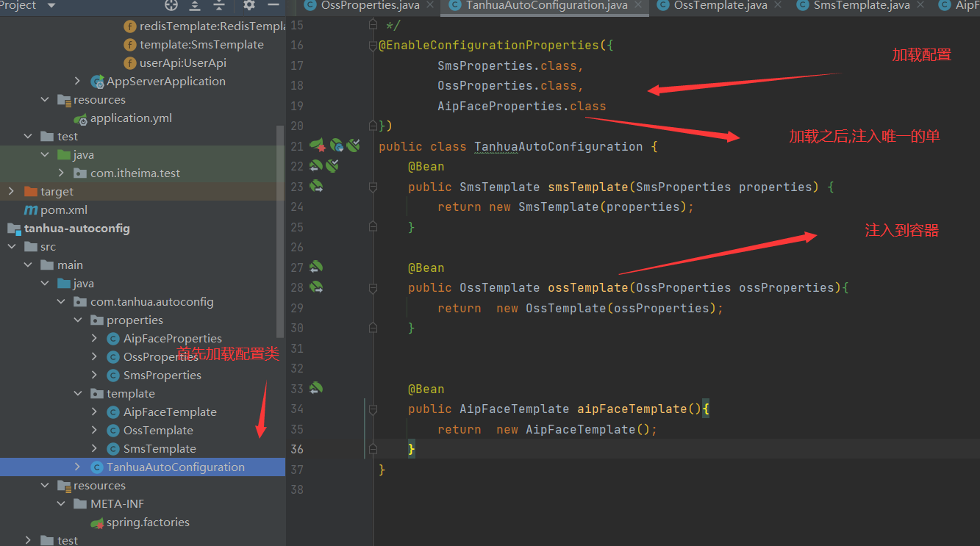Click field icon beside template:SmsTemplate
The height and width of the screenshot is (546, 980).
(130, 45)
